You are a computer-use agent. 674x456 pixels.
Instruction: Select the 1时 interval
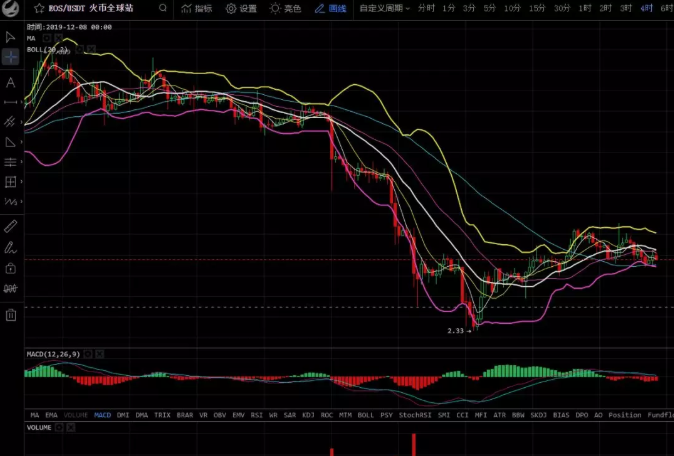click(x=585, y=8)
